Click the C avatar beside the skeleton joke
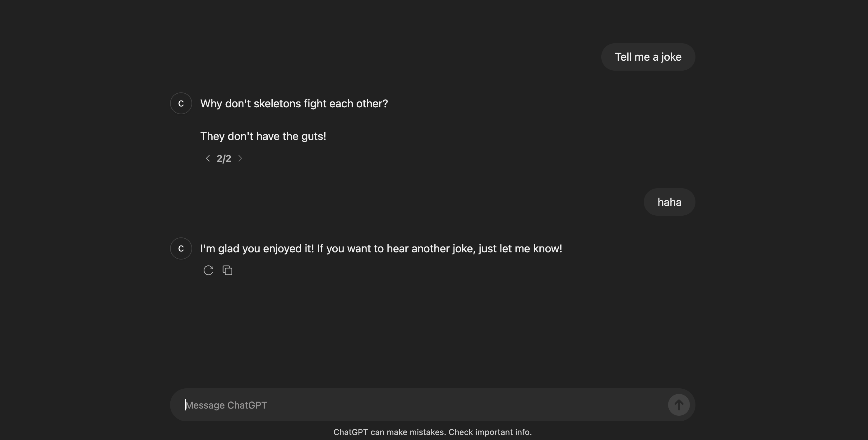 coord(181,104)
